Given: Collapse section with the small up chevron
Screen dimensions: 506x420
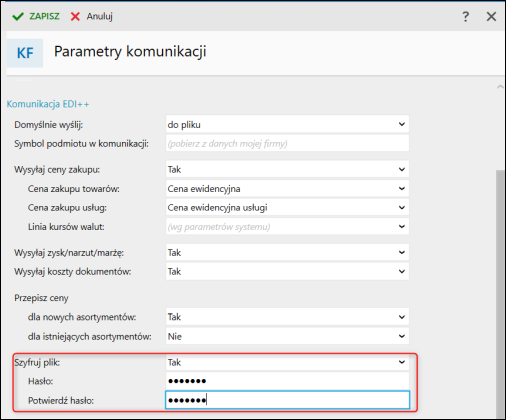Looking at the screenshot, I should point(500,87).
